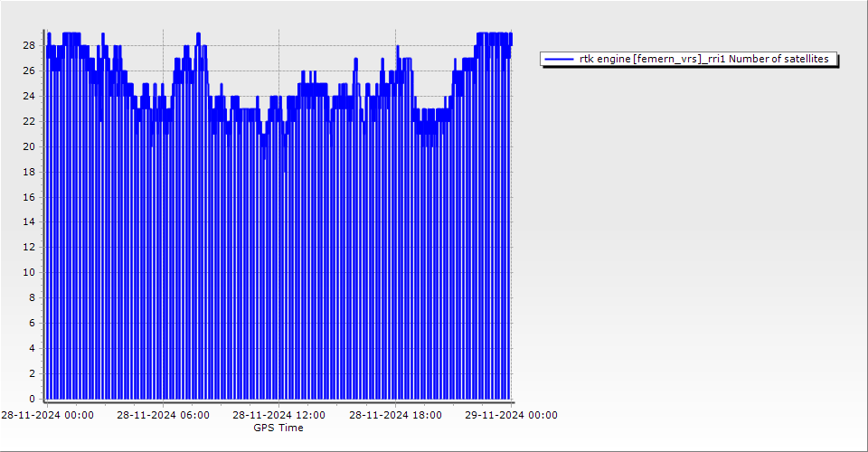Click the y-axis tick label '6'

coord(32,323)
